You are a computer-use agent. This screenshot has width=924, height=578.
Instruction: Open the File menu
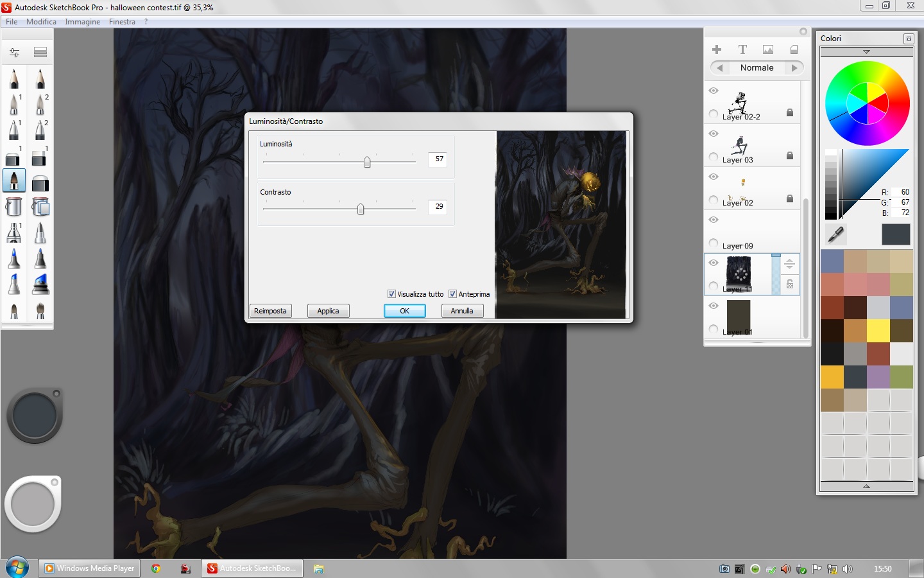click(x=12, y=21)
